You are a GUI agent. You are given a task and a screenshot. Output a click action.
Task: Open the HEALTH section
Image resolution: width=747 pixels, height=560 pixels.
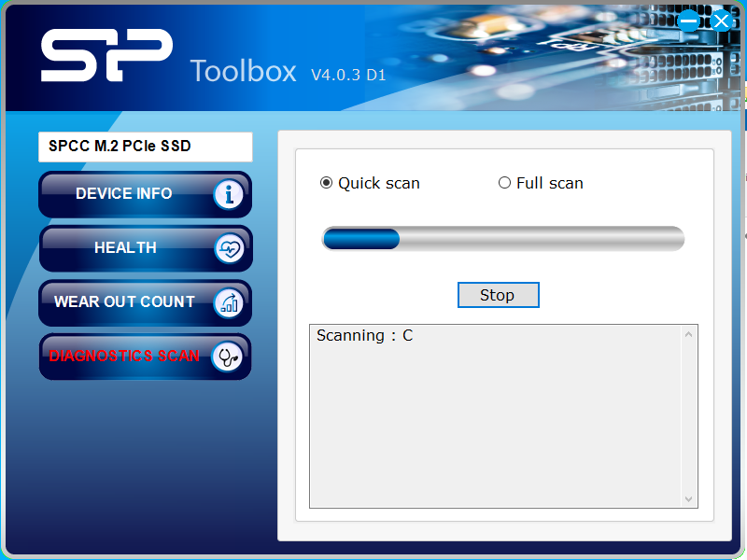click(146, 248)
